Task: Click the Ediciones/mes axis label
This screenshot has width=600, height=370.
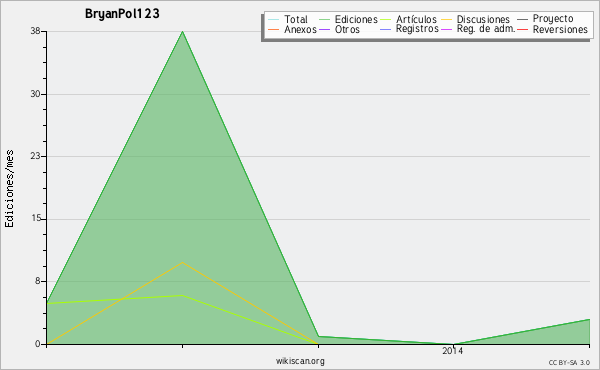Action: point(9,189)
